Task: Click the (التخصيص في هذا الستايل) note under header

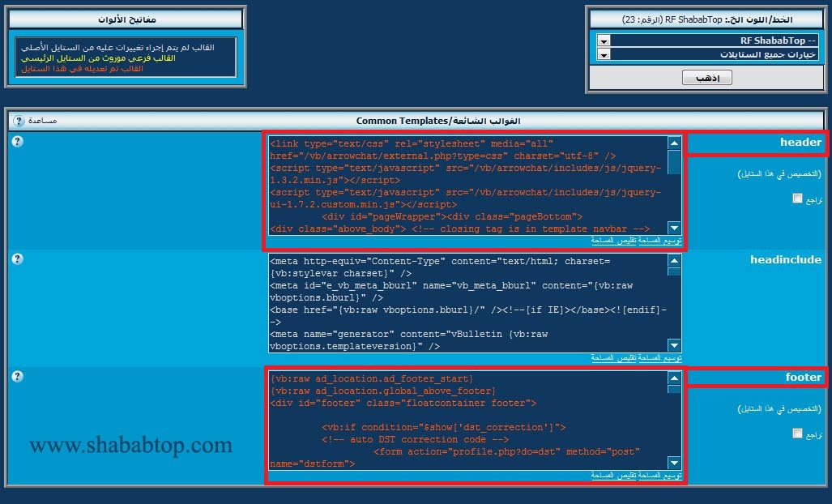Action: coord(779,174)
